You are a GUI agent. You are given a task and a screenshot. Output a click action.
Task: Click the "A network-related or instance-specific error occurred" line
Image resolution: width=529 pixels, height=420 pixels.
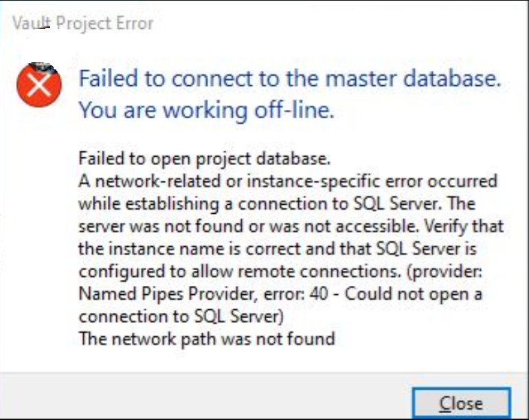287,182
